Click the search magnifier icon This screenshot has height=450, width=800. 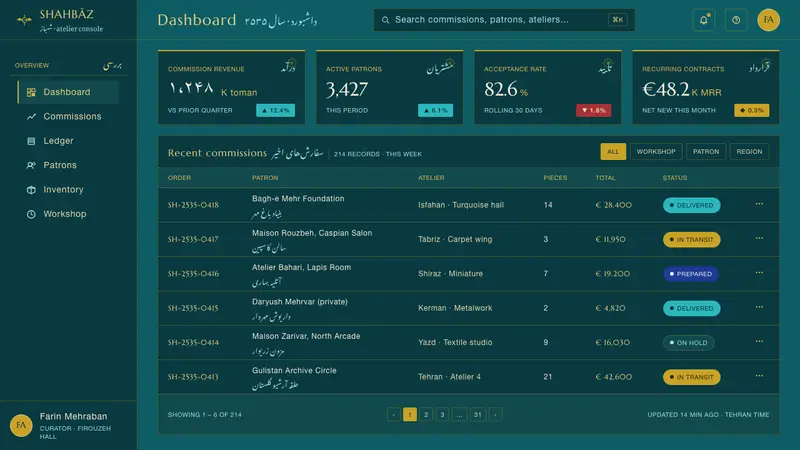pyautogui.click(x=386, y=20)
